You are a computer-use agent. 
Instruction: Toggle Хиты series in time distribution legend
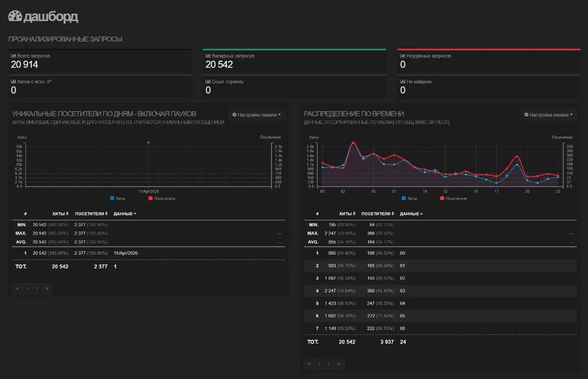pos(409,198)
